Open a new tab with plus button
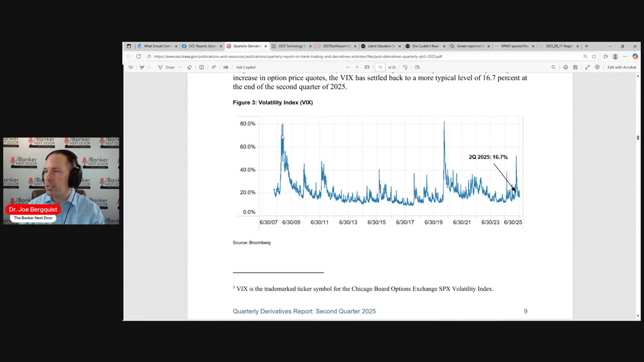The image size is (644, 362). coord(586,46)
